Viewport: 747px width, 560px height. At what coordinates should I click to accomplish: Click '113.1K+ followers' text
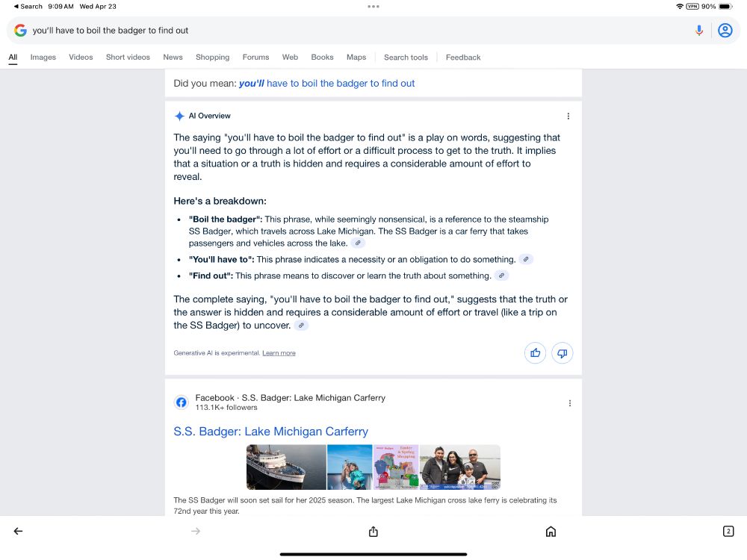click(x=226, y=408)
